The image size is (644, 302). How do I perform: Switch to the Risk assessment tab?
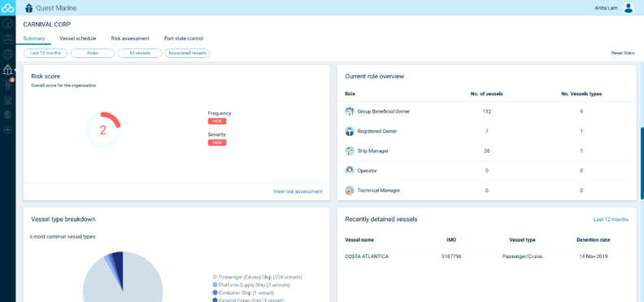point(130,38)
